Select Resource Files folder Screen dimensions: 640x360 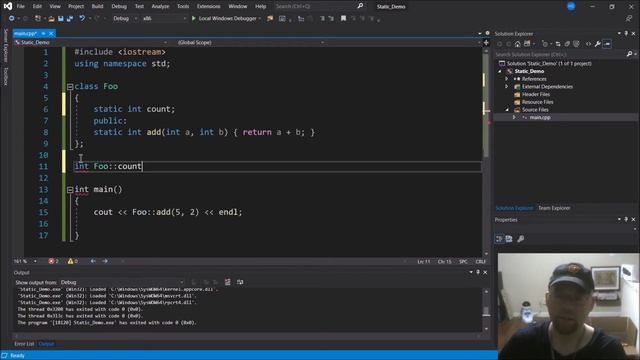(537, 102)
